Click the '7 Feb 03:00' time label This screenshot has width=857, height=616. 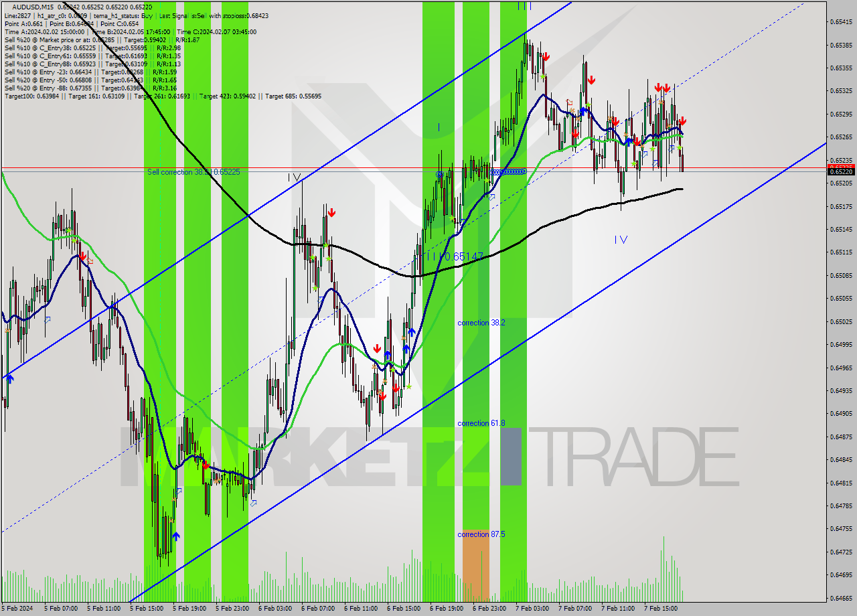pos(532,609)
